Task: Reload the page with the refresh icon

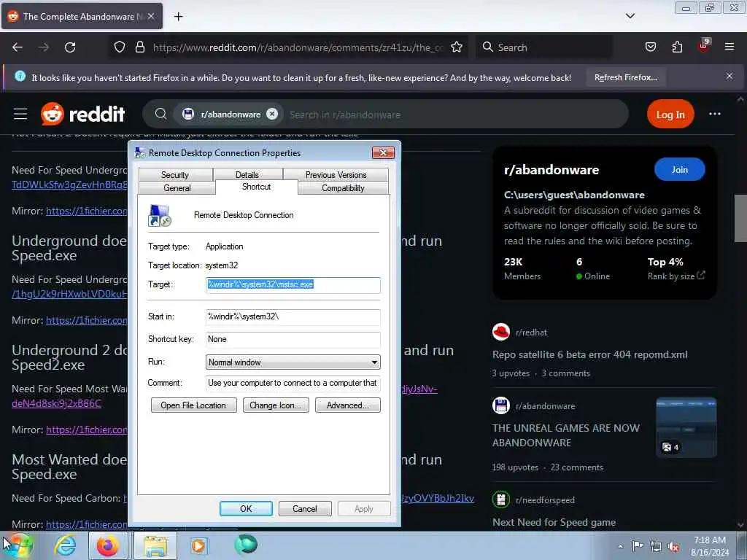Action: pos(70,47)
